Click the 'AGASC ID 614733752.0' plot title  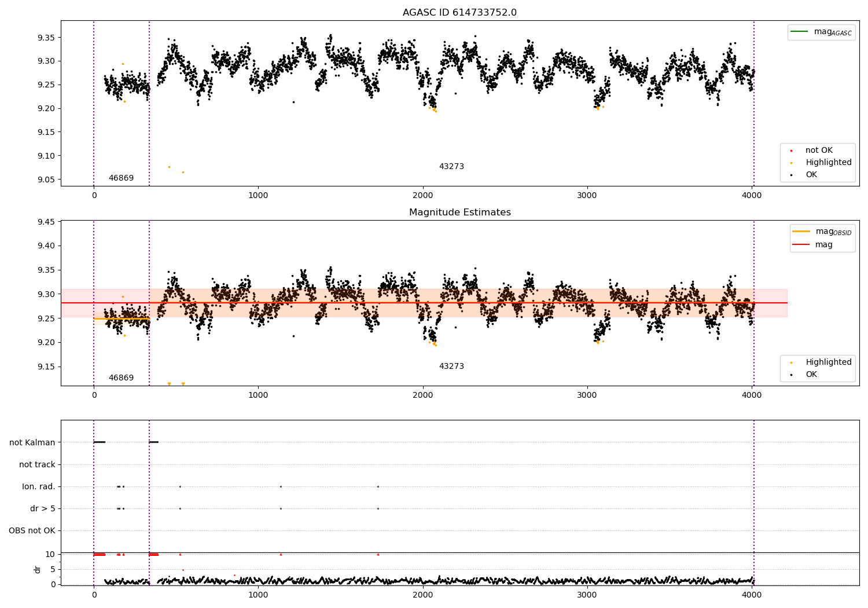click(460, 13)
